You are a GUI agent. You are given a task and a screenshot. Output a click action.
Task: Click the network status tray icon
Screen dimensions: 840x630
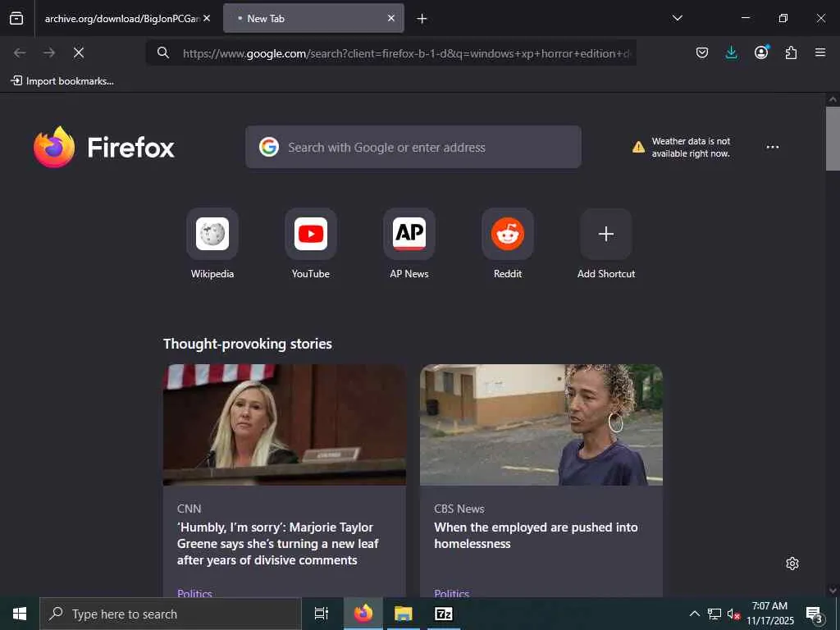coord(714,614)
